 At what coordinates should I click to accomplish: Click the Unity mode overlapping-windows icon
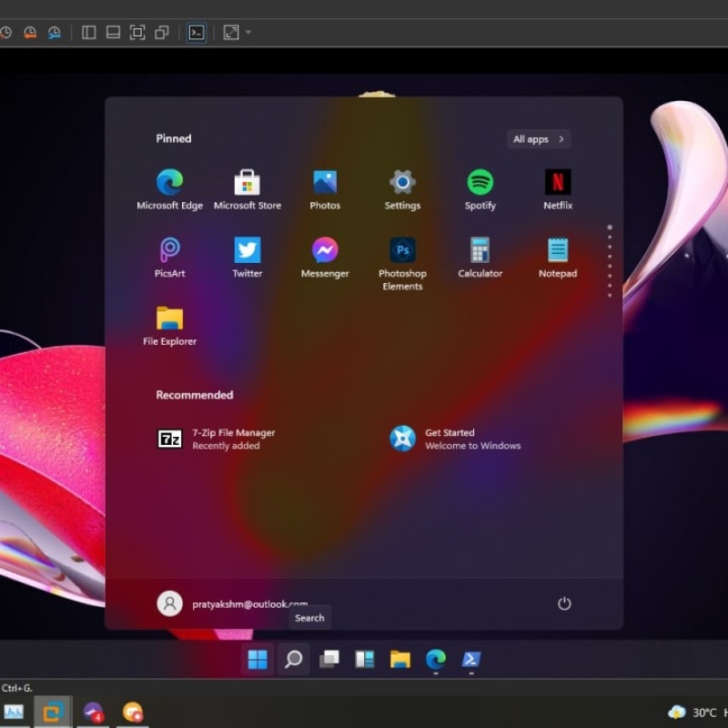[162, 33]
